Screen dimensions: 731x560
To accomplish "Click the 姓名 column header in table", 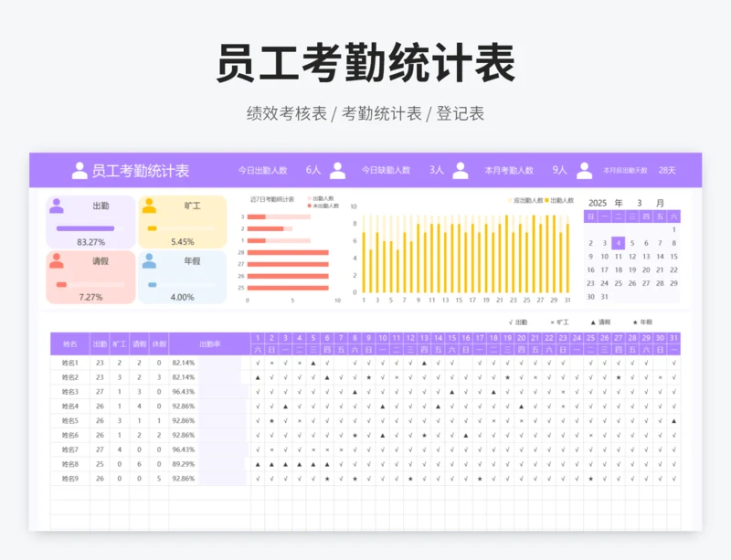I will pos(70,344).
